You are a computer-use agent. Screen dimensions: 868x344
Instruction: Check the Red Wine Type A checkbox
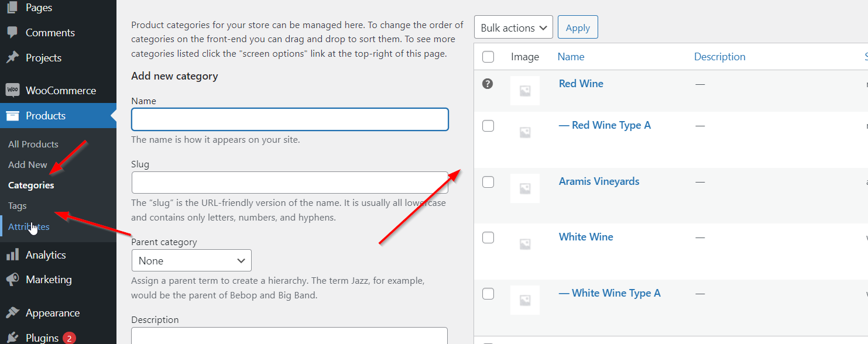point(488,126)
